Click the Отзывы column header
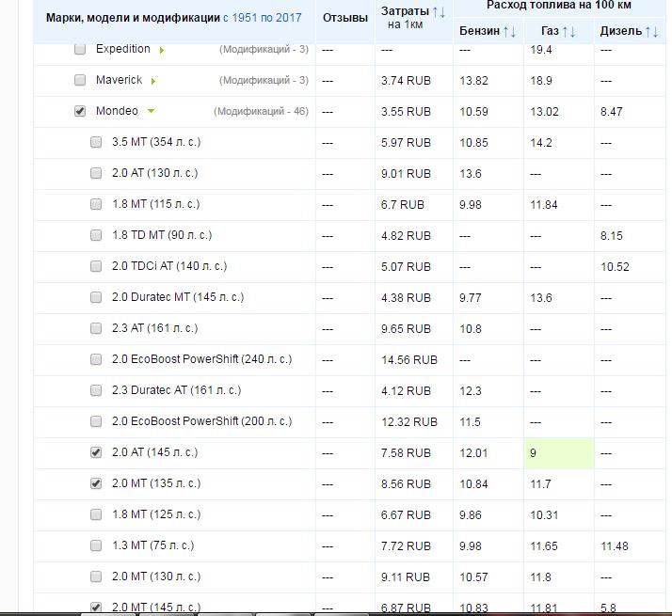Image resolution: width=672 pixels, height=616 pixels. point(345,18)
